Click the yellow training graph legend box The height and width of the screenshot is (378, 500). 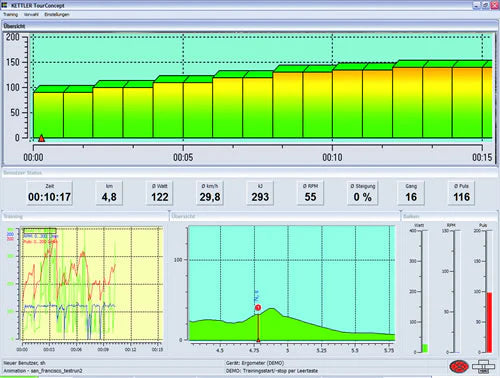[x=40, y=231]
